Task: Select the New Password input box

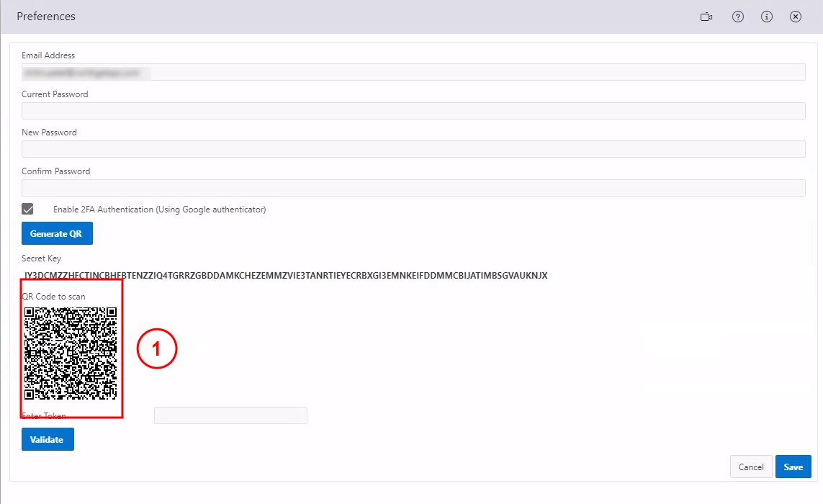Action: click(x=413, y=149)
